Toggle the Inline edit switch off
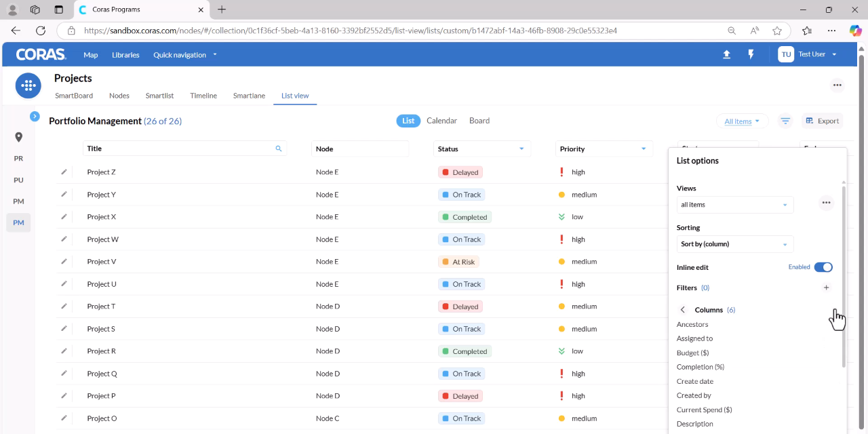Viewport: 868px width, 434px height. pyautogui.click(x=823, y=267)
